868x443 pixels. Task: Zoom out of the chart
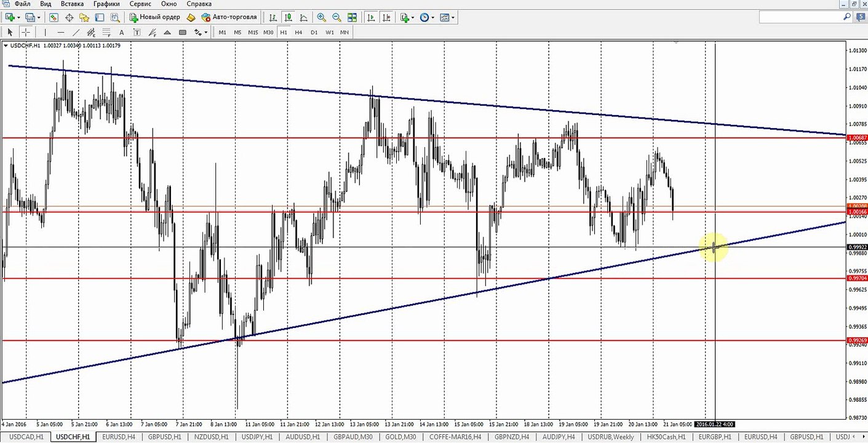point(336,17)
